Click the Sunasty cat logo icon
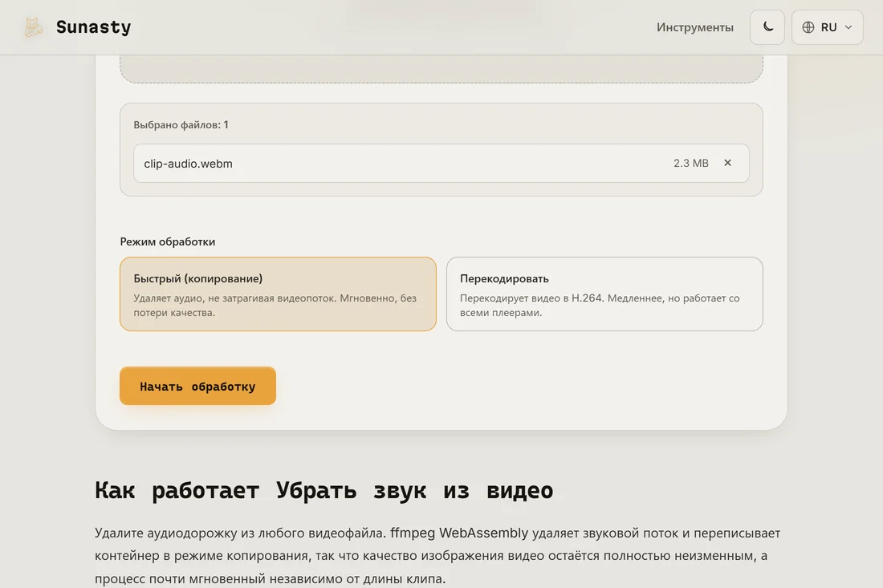The width and height of the screenshot is (883, 588). 33,27
